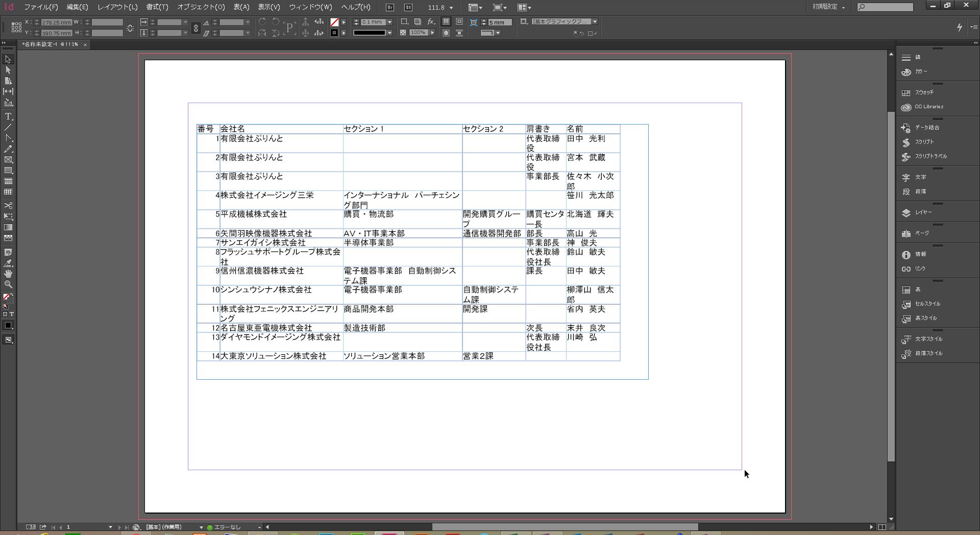This screenshot has height=535, width=980.
Task: Open the カラー (Color) panel
Action: (914, 71)
